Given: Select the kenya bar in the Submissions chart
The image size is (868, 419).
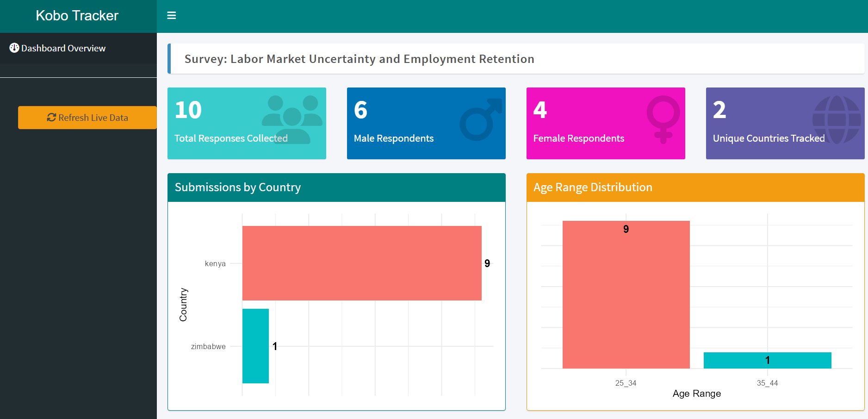Looking at the screenshot, I should pos(362,263).
